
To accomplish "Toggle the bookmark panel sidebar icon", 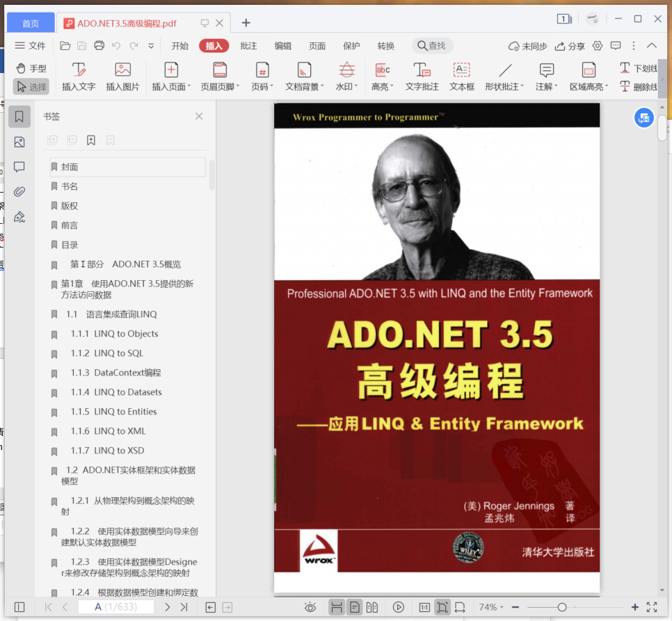I will 19,117.
